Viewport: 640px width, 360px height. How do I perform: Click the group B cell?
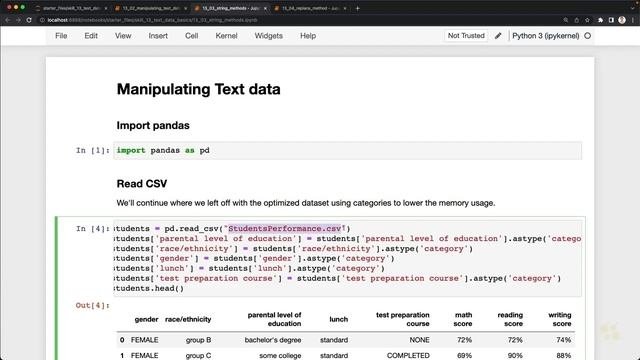[x=198, y=340]
